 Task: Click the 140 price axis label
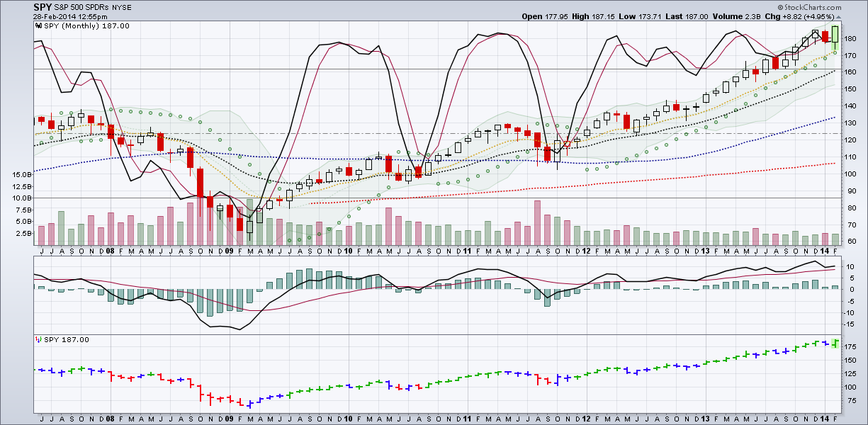[x=852, y=106]
